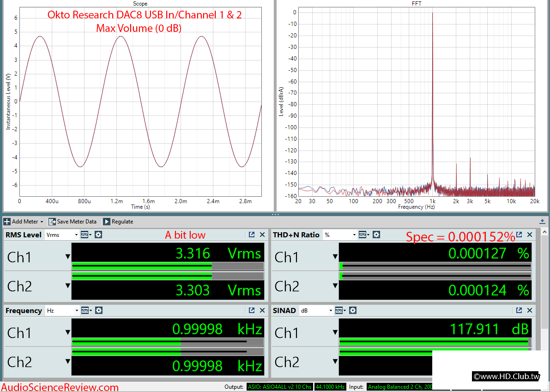Click the Scope waveform plot area
The height and width of the screenshot is (392, 550).
[x=140, y=102]
